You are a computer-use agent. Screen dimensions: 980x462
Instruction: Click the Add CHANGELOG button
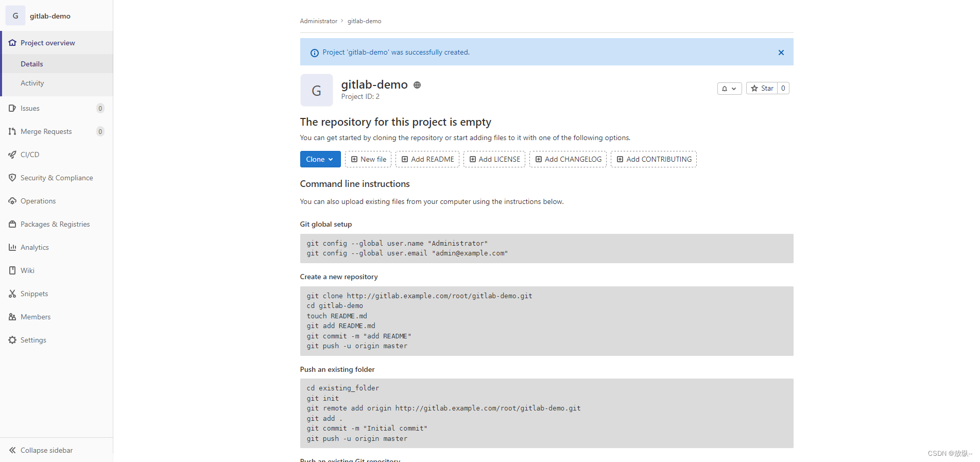tap(568, 159)
